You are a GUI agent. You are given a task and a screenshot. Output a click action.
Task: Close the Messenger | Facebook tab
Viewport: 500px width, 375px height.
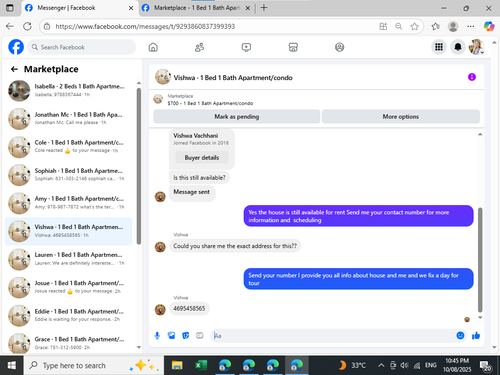[131, 8]
